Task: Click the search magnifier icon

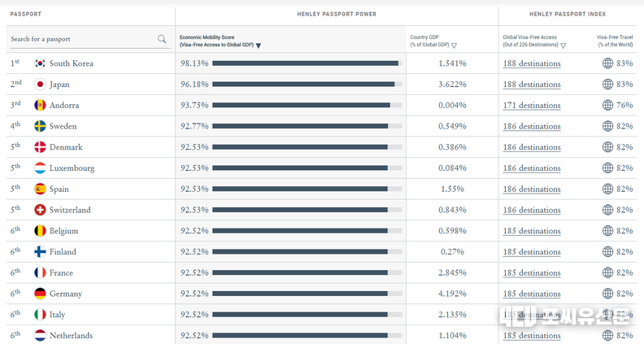Action: [x=162, y=39]
